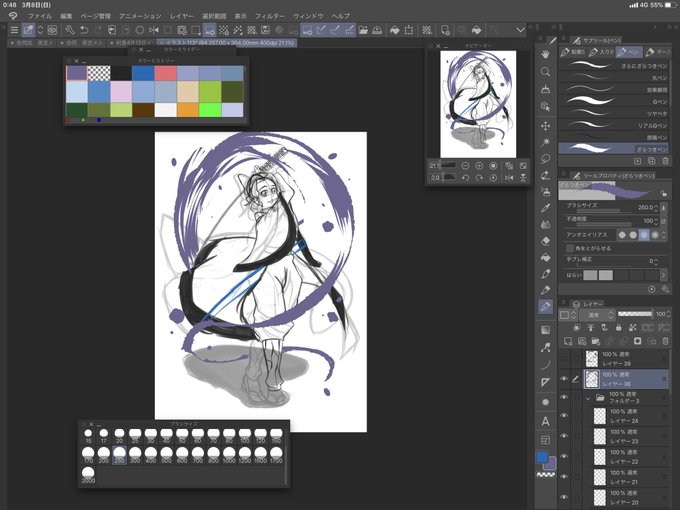This screenshot has height=510, width=680.
Task: Select the Real G-pen brush
Action: [613, 125]
